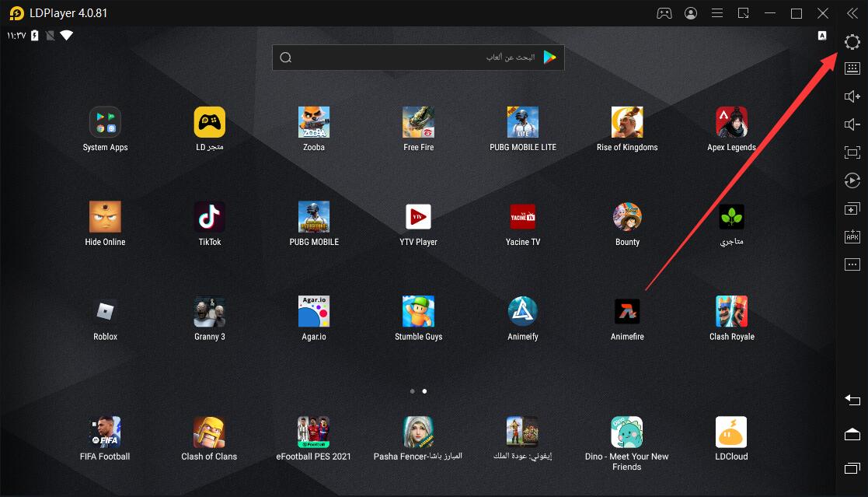Launch Apex Legends
Viewport: 868px width, 497px height.
(x=731, y=122)
